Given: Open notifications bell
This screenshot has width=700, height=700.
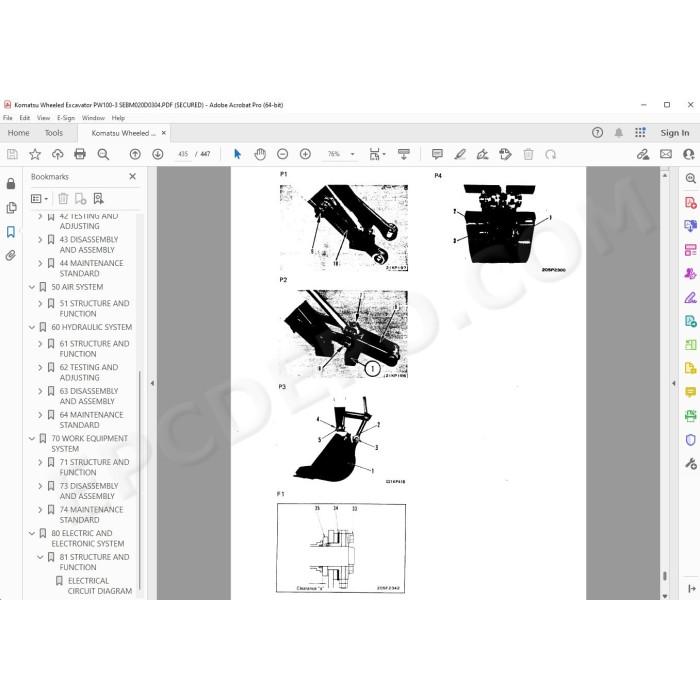Looking at the screenshot, I should pos(619,133).
